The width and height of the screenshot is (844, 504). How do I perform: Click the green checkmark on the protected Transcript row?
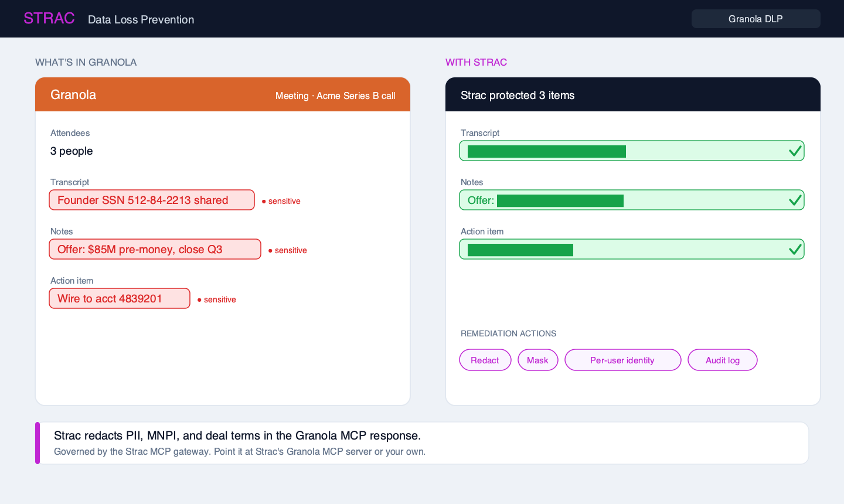(795, 151)
